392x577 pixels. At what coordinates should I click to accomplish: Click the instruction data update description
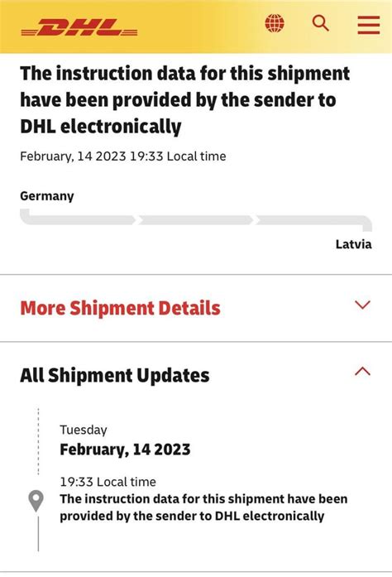(203, 507)
